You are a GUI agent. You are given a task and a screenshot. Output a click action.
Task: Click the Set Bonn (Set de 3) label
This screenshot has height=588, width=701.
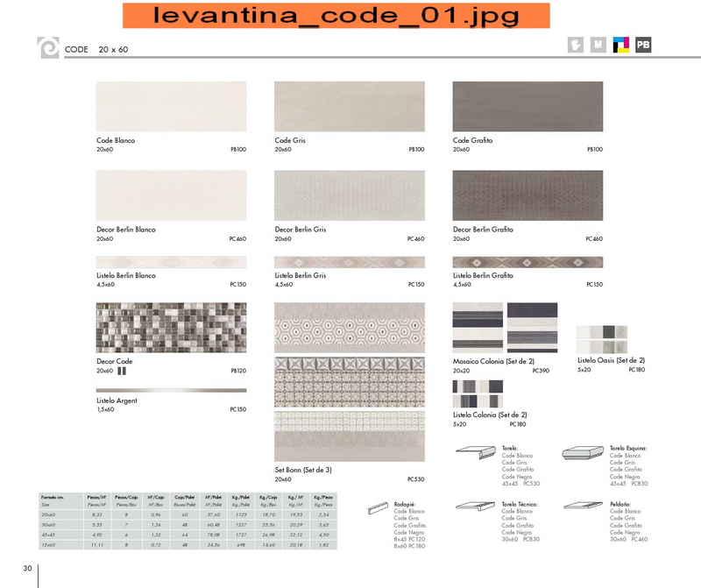tap(303, 470)
